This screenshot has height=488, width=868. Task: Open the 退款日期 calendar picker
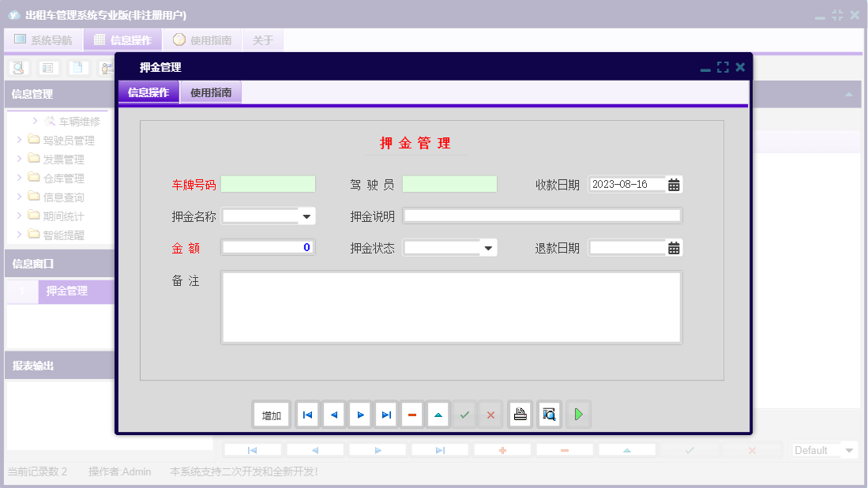(x=675, y=247)
